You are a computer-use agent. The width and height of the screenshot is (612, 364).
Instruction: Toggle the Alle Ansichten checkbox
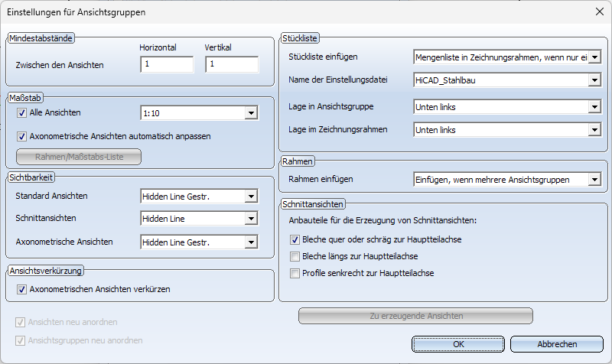pyautogui.click(x=22, y=113)
